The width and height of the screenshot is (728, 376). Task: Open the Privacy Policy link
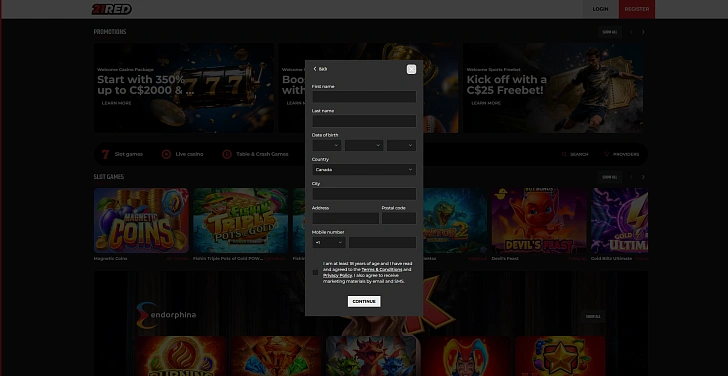[x=337, y=275]
